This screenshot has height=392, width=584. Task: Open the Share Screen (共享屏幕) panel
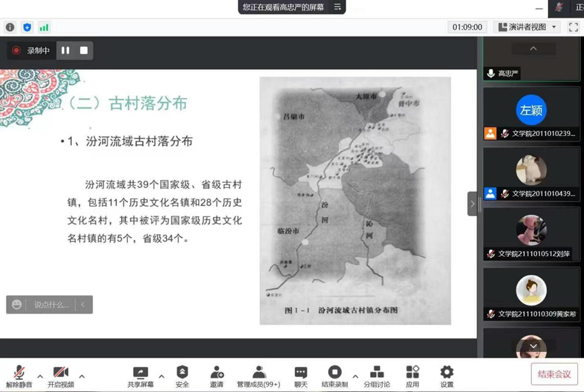(x=140, y=375)
